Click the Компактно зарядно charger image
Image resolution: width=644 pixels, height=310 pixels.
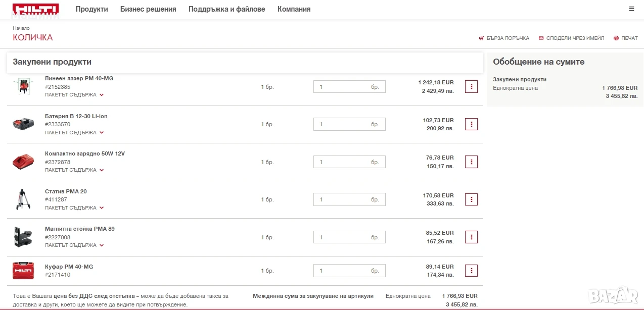pyautogui.click(x=23, y=162)
